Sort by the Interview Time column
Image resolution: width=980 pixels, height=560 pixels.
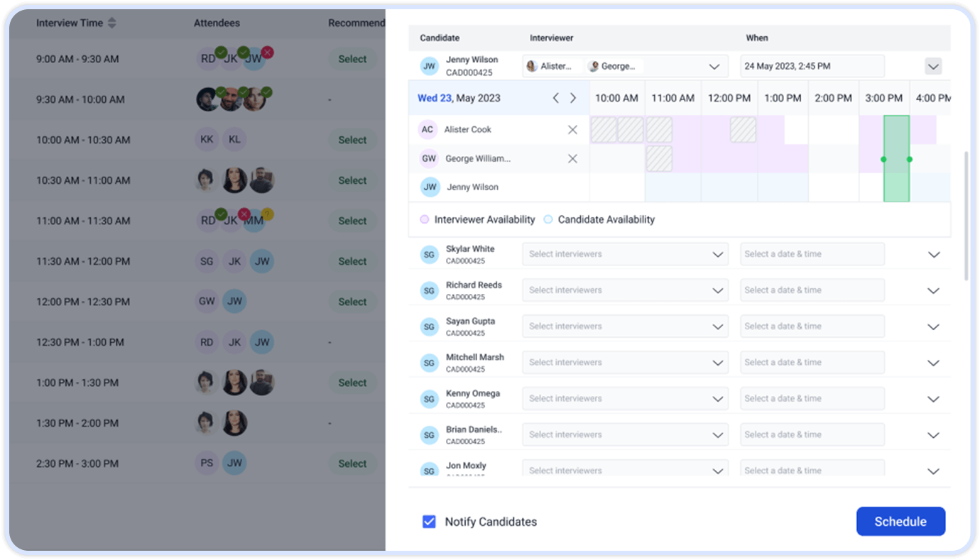click(x=111, y=23)
